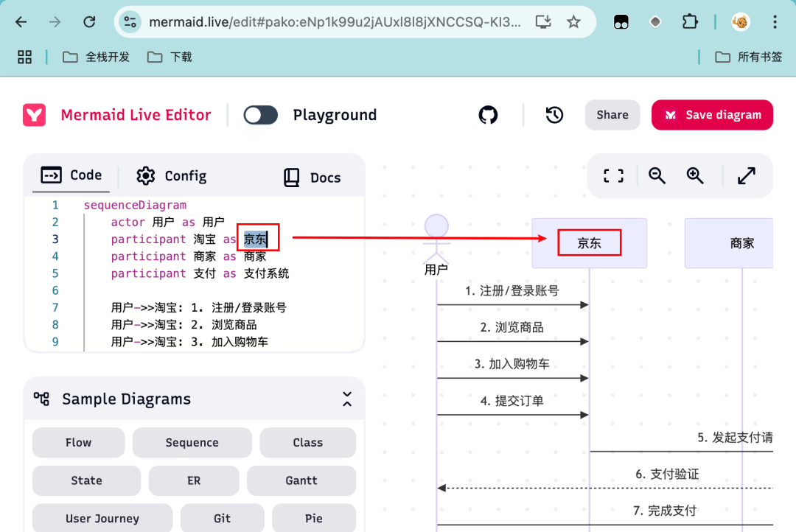Viewport: 796px width, 532px height.
Task: Open the black mask extension icon
Action: point(621,22)
